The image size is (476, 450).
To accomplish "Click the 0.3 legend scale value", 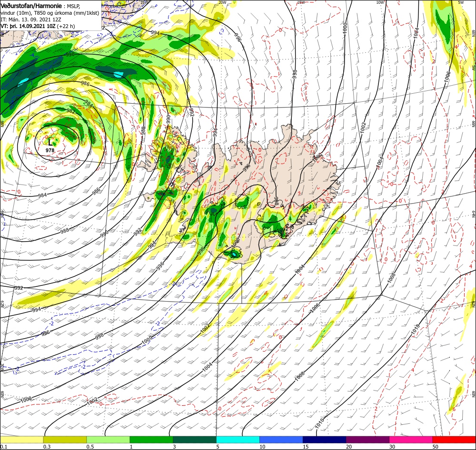I will click(x=47, y=447).
